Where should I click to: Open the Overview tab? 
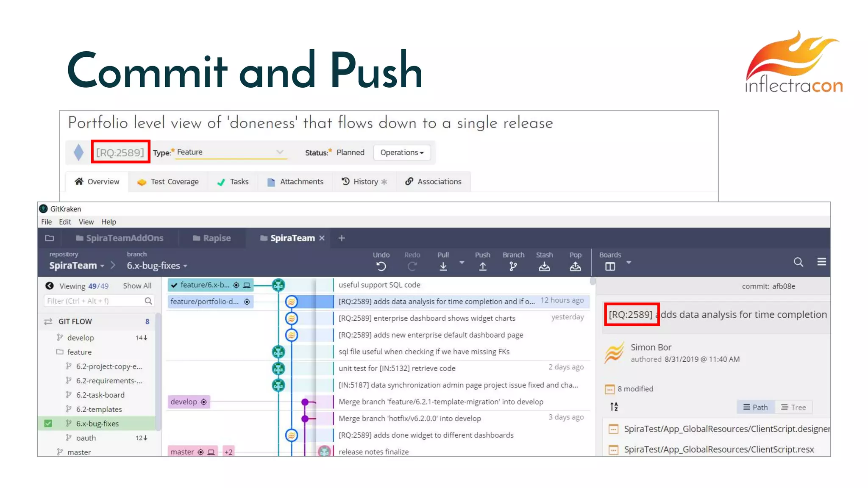(97, 182)
